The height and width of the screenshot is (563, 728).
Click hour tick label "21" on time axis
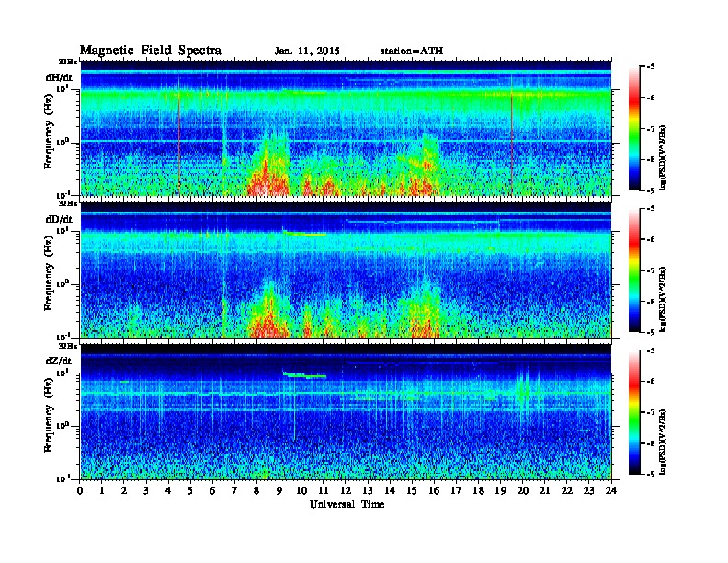pyautogui.click(x=544, y=490)
